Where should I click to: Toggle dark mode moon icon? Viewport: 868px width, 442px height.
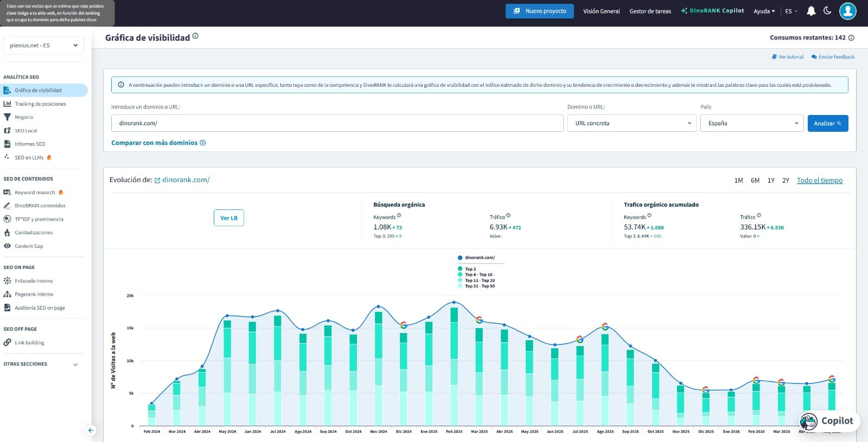click(x=827, y=10)
